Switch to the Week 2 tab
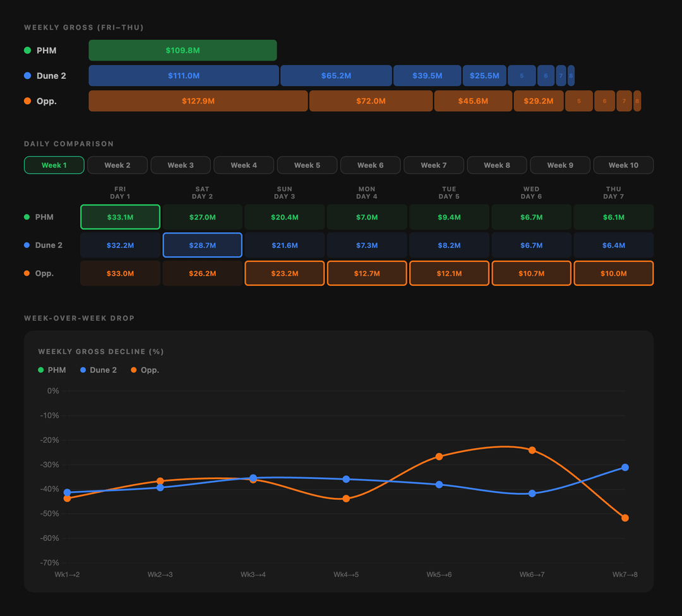The width and height of the screenshot is (682, 616). click(117, 165)
